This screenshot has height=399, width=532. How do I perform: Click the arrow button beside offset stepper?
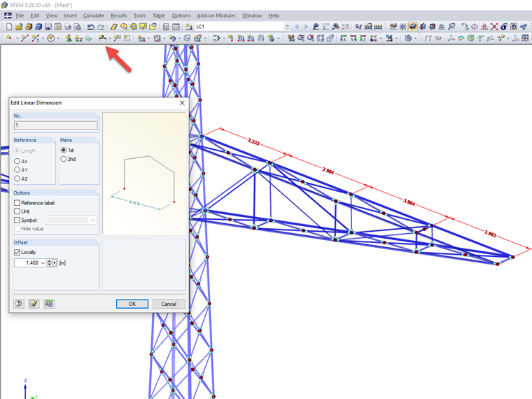[55, 263]
